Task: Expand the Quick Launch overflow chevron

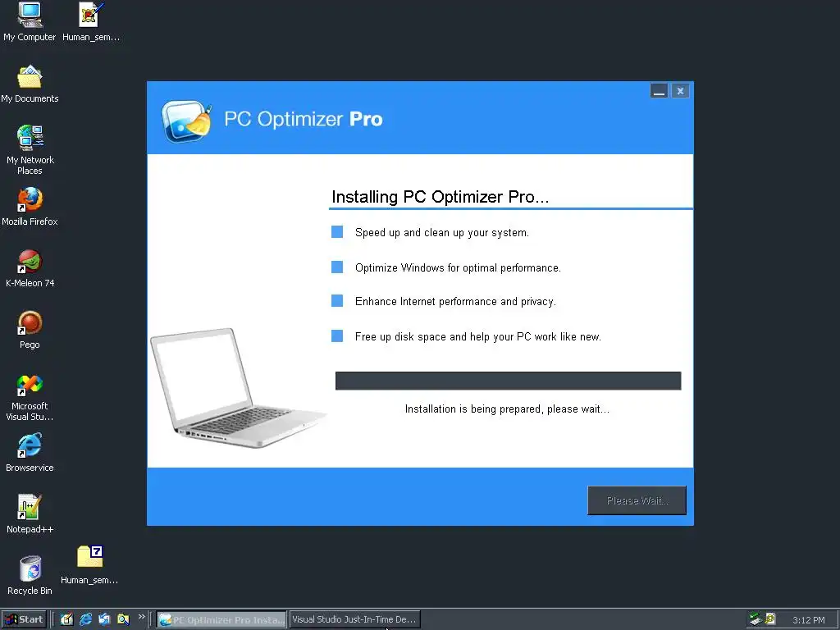Action: tap(141, 617)
